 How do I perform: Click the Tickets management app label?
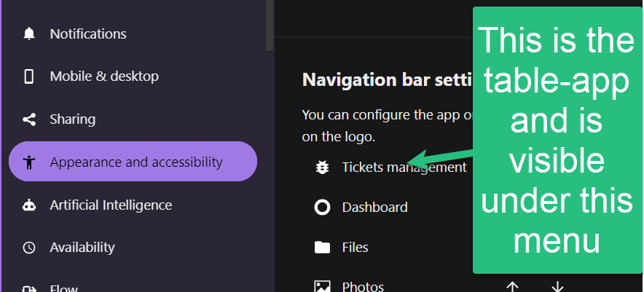point(404,167)
